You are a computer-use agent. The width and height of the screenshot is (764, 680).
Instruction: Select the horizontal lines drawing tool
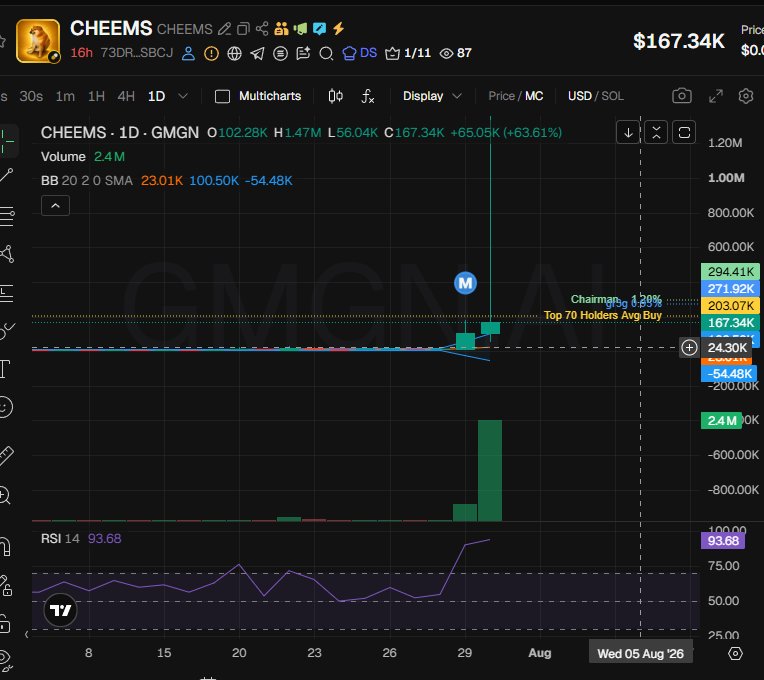click(7, 215)
